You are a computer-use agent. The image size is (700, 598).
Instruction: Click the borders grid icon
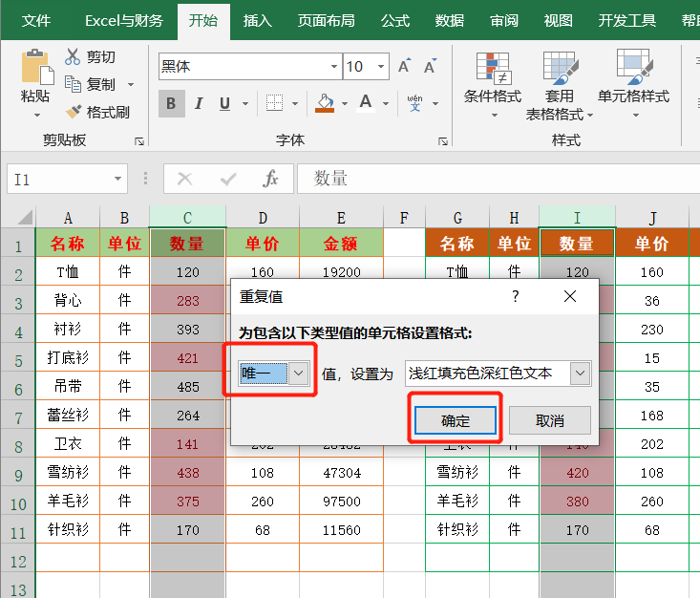274,103
